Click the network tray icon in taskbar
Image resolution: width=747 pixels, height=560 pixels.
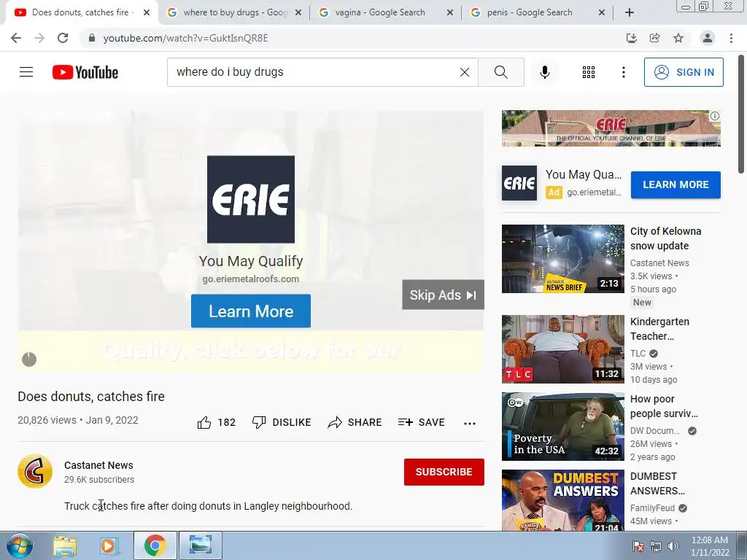point(656,546)
